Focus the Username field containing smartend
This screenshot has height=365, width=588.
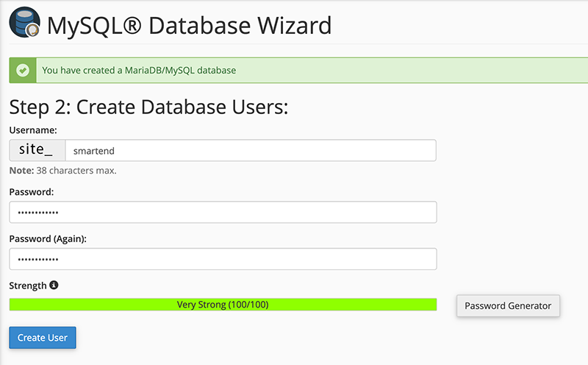[250, 151]
